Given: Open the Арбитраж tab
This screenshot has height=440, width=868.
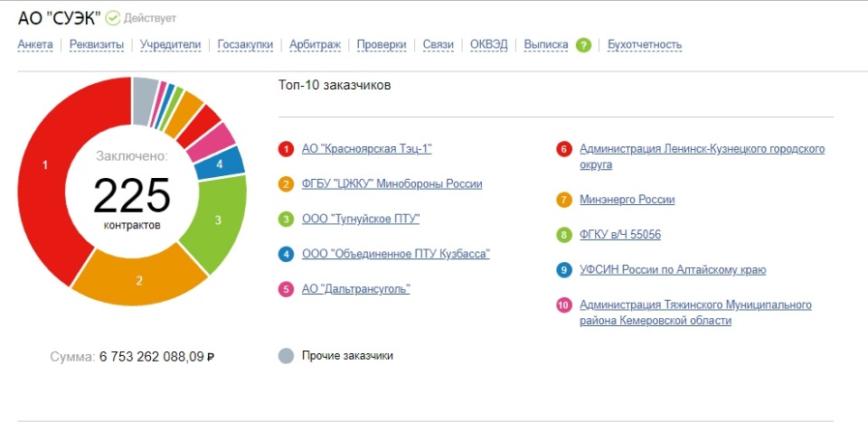Looking at the screenshot, I should (315, 45).
